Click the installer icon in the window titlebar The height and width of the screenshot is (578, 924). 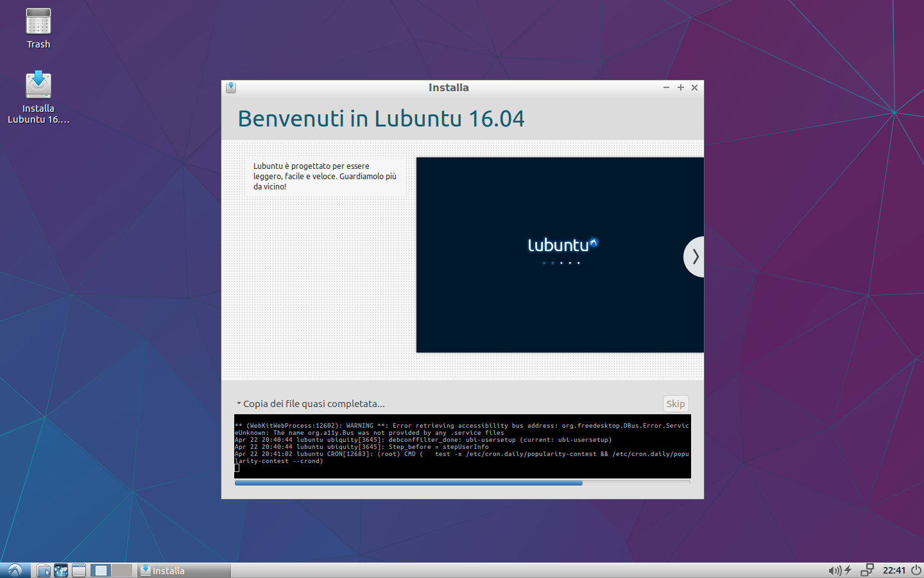tap(231, 87)
